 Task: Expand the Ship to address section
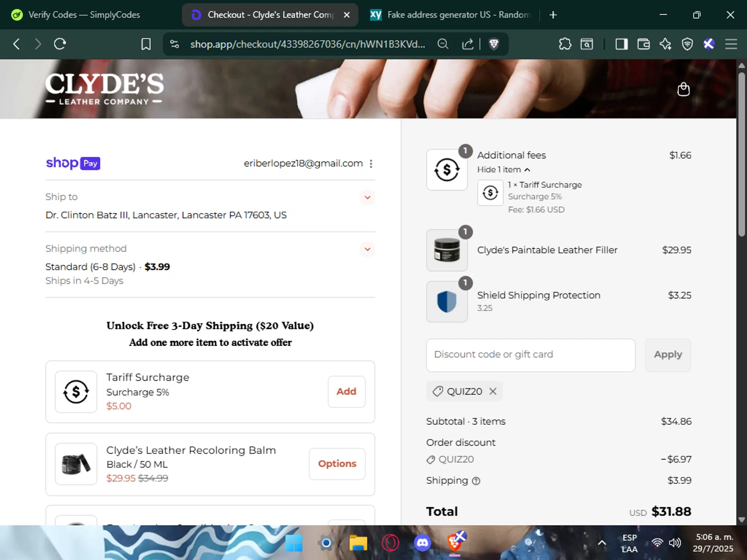click(368, 198)
